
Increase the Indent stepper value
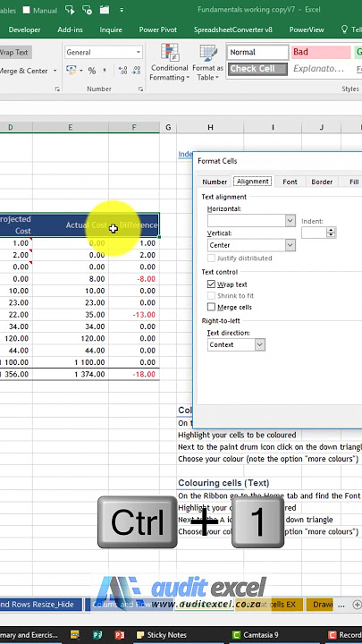coord(332,230)
